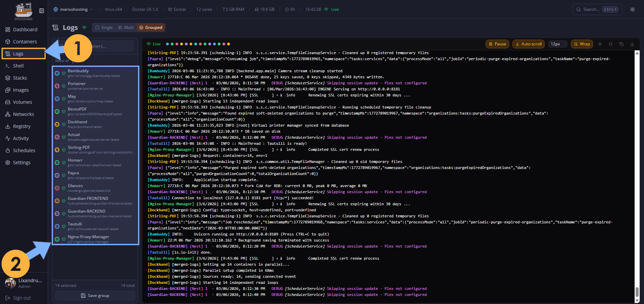Click the copy logs icon in the log toolbar
Image resolution: width=644 pixels, height=304 pixels.
(x=621, y=44)
